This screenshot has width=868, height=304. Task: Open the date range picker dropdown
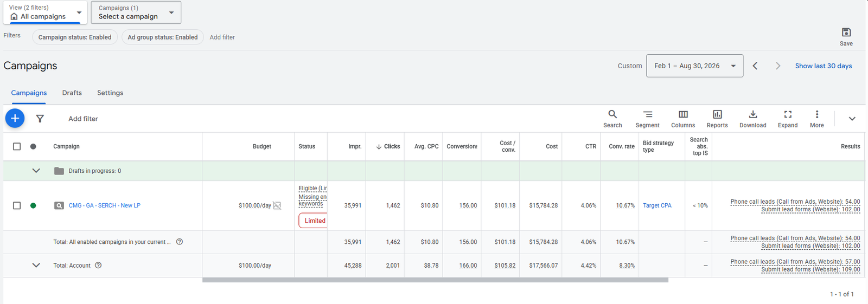[694, 66]
